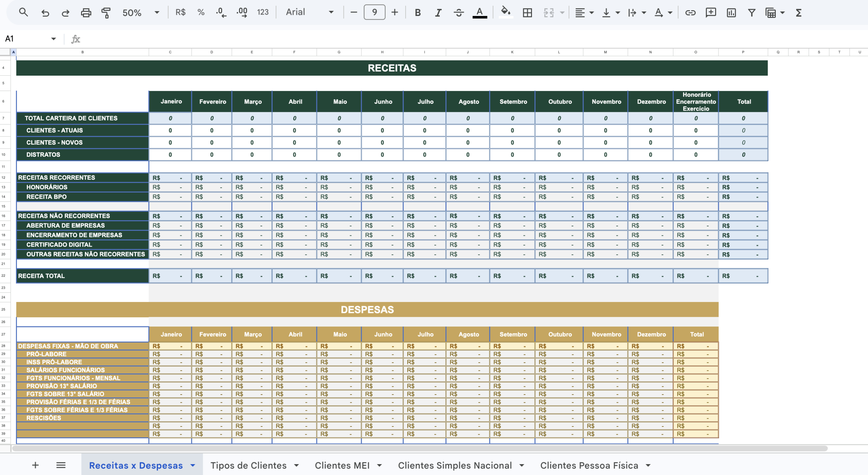868x475 pixels.
Task: Increase decimal places
Action: click(242, 13)
